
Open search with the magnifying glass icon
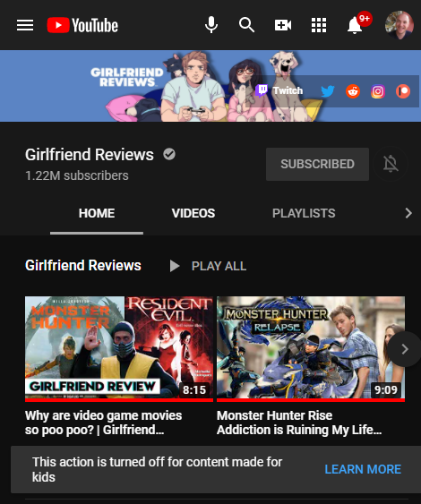(246, 25)
